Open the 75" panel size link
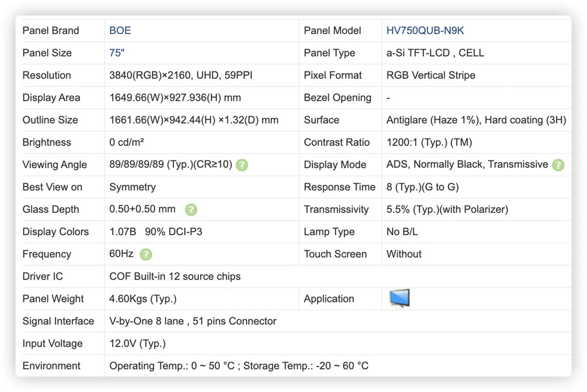 (117, 53)
